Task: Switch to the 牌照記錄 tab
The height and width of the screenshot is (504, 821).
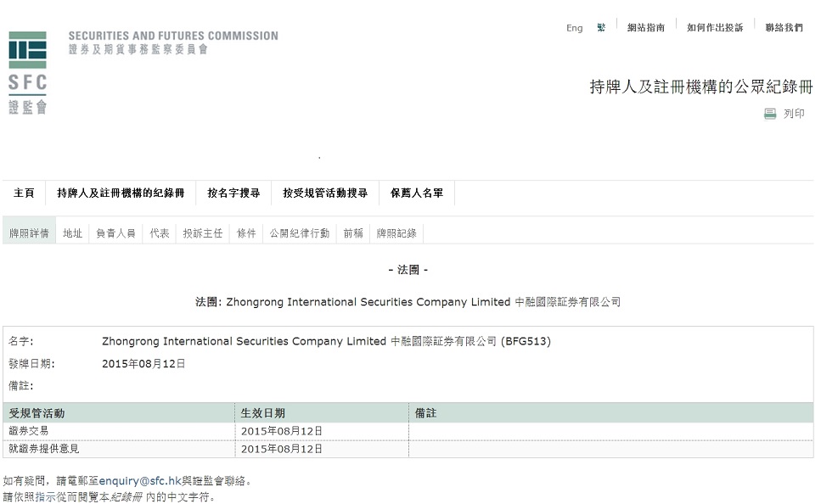Action: click(396, 233)
